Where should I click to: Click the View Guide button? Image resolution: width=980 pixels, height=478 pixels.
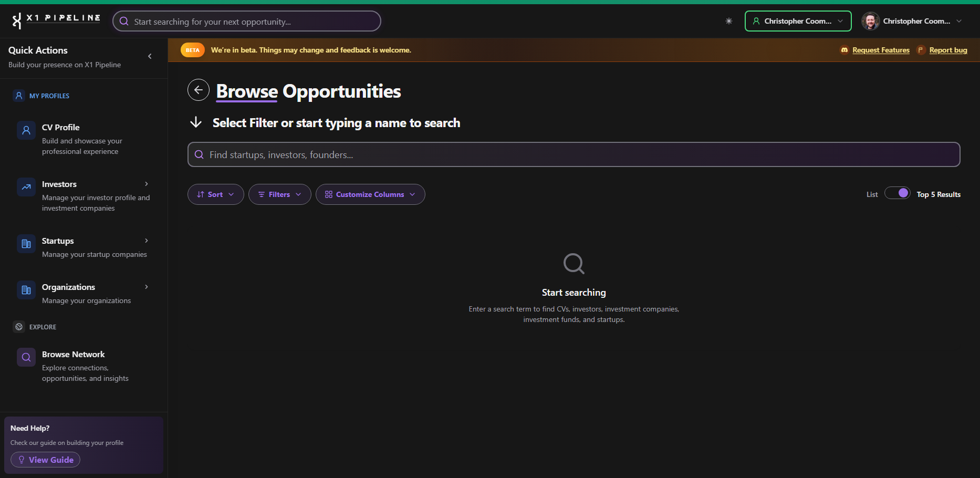click(45, 460)
